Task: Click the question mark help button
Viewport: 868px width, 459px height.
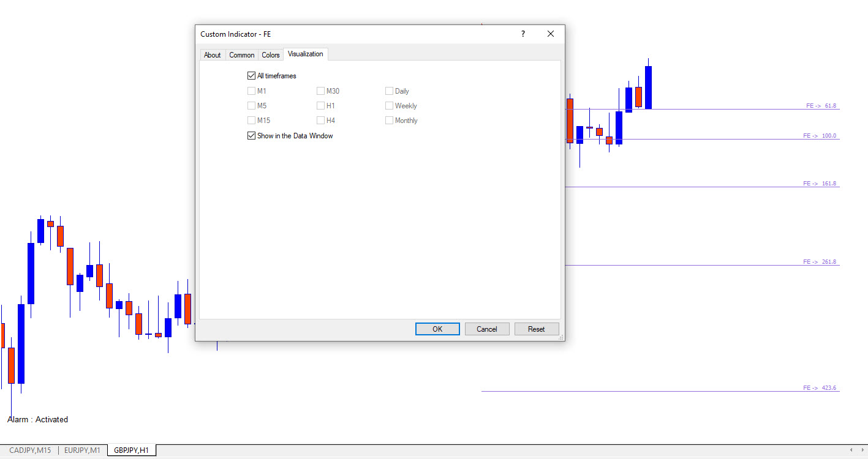Action: [523, 34]
